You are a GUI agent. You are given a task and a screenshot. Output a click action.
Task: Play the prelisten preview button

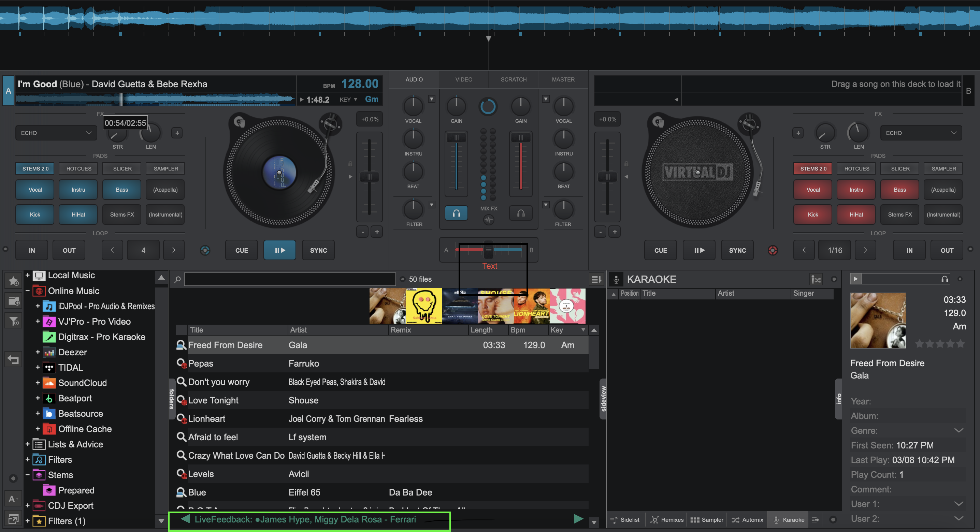click(855, 279)
